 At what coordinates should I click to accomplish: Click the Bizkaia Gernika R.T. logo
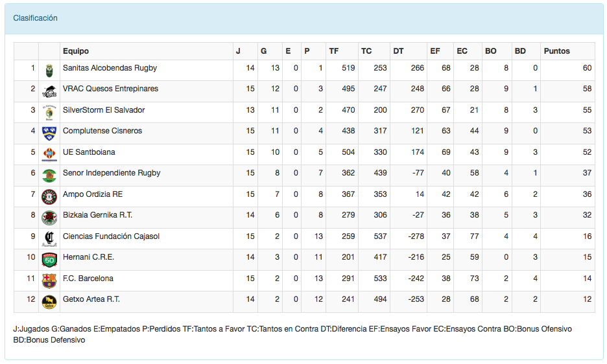pyautogui.click(x=49, y=218)
